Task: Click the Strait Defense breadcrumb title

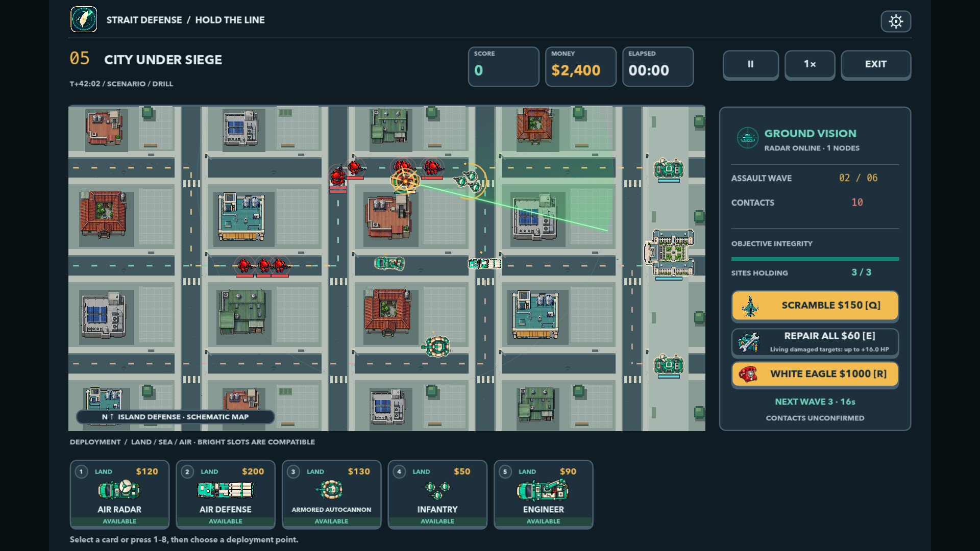Action: pos(144,20)
